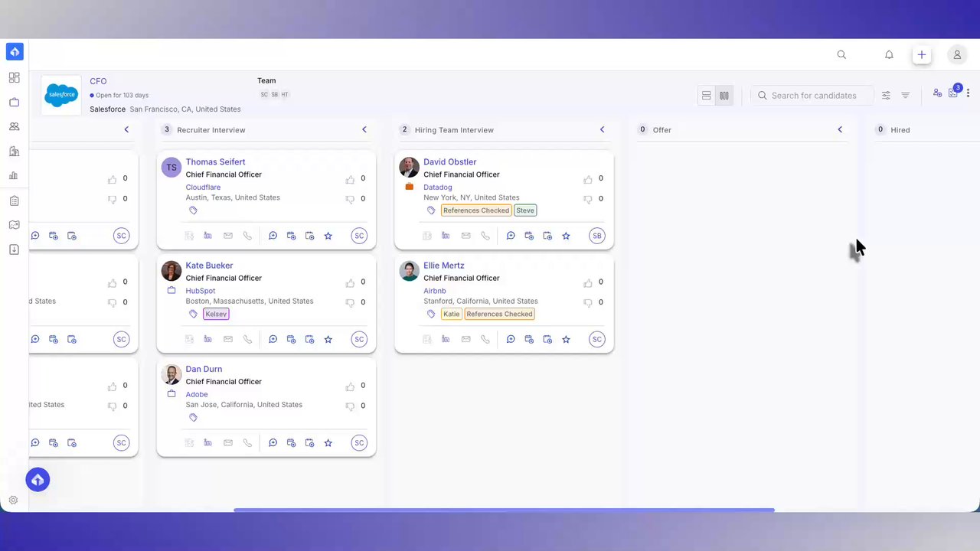Open the clipboard icon in left sidebar

(14, 201)
